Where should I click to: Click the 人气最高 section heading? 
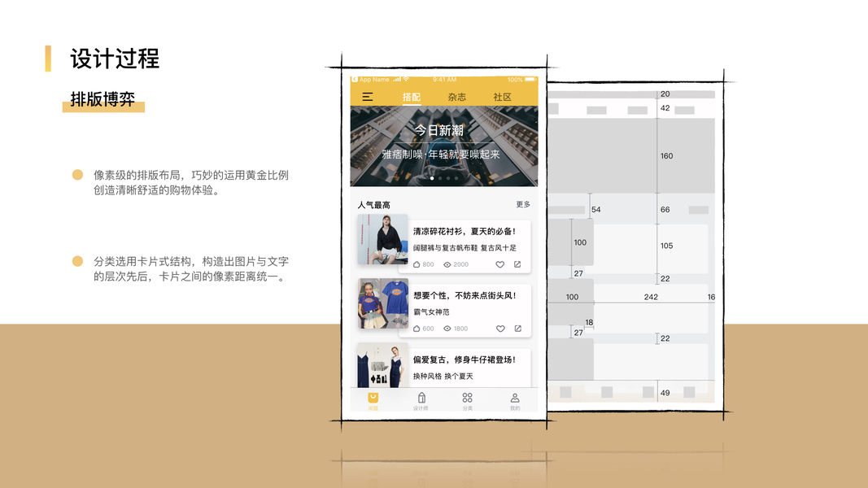click(373, 205)
